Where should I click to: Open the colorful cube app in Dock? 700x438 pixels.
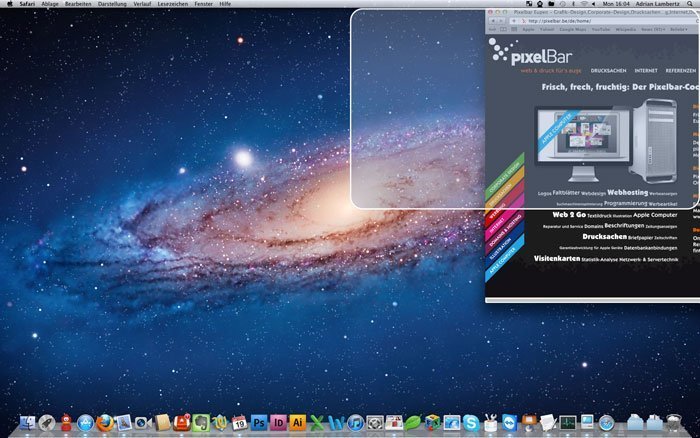tap(432, 422)
